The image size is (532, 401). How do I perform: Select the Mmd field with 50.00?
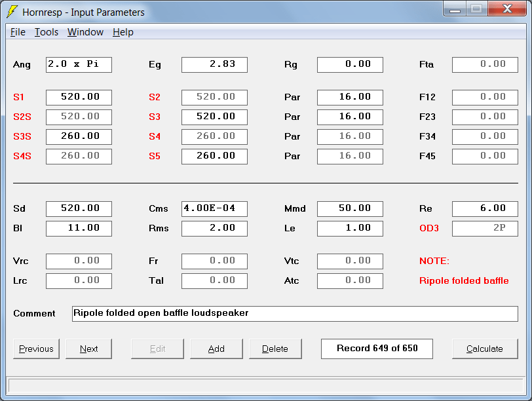[x=350, y=208]
